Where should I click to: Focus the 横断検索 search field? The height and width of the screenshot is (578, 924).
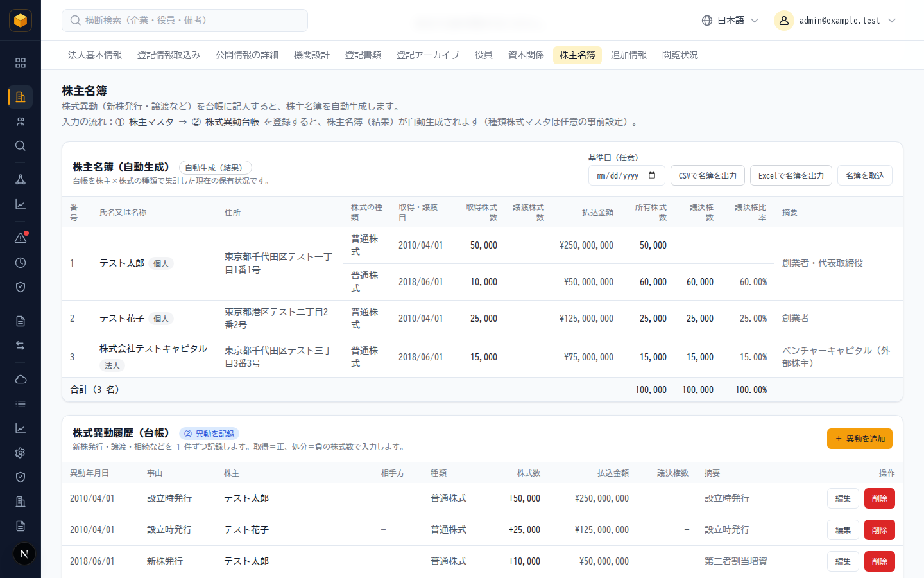185,21
